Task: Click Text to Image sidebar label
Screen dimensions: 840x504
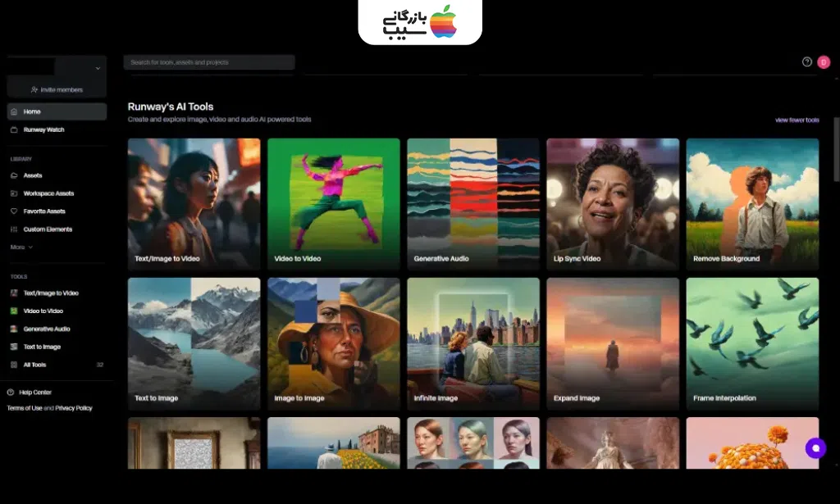Action: tap(42, 347)
